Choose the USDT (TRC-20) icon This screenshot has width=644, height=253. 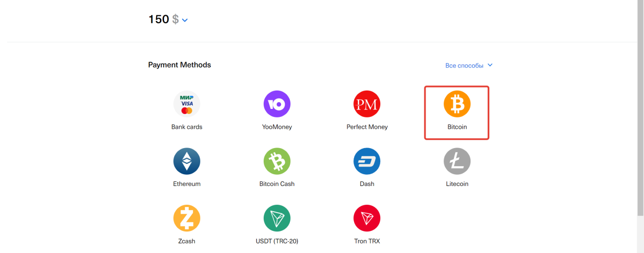tap(277, 218)
